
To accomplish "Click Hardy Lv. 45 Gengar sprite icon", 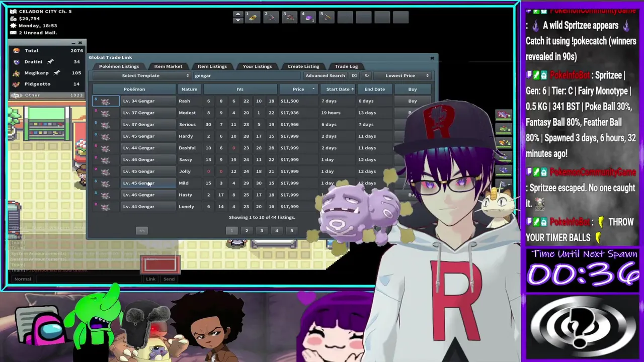I will pyautogui.click(x=105, y=136).
